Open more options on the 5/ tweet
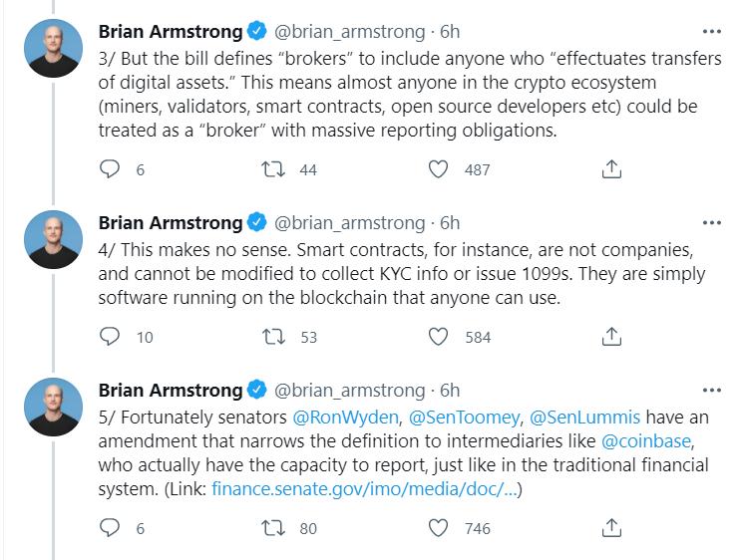 [x=711, y=390]
